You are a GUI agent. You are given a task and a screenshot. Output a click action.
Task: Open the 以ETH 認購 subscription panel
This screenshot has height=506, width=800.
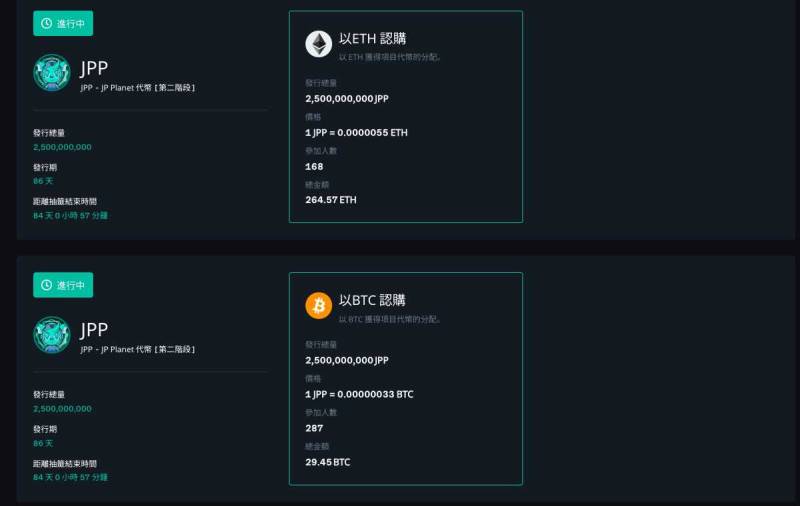[406, 117]
